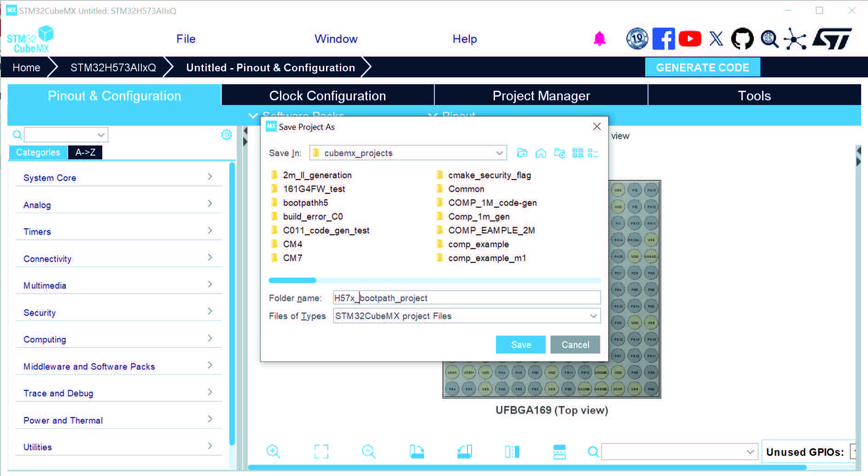Click Save in the dialog
This screenshot has height=476, width=868.
(x=521, y=345)
